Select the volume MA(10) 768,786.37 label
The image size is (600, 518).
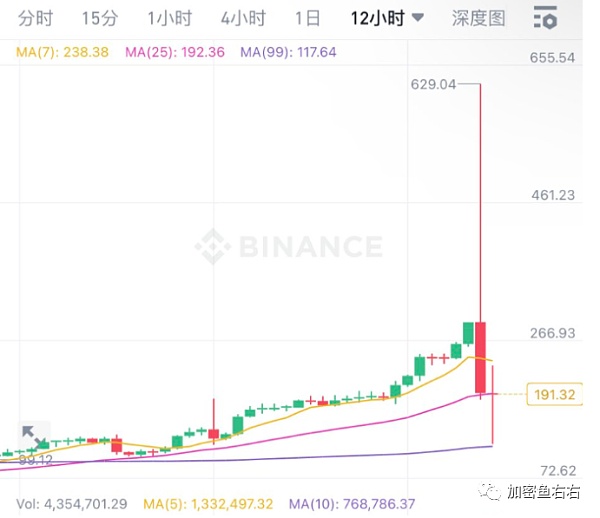pyautogui.click(x=351, y=503)
